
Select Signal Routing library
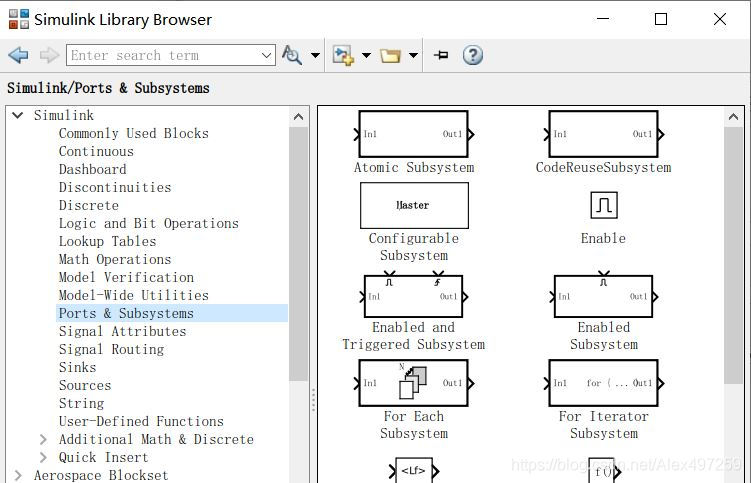[111, 350]
